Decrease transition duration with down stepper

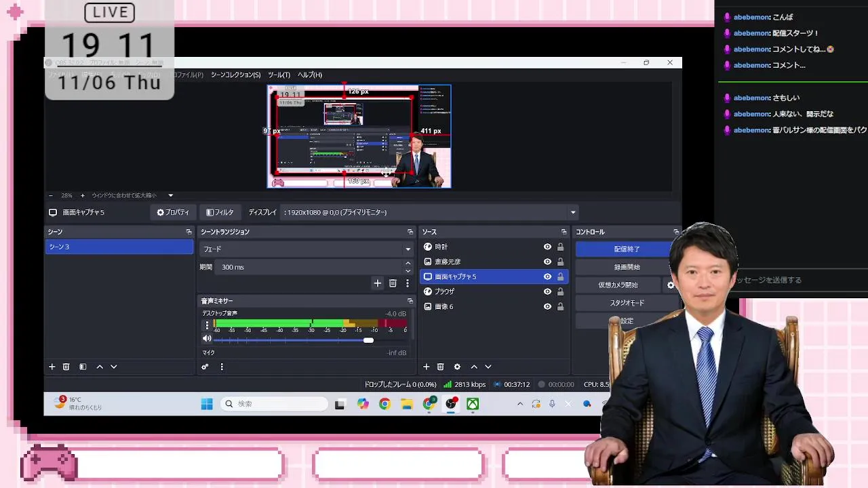click(x=408, y=270)
